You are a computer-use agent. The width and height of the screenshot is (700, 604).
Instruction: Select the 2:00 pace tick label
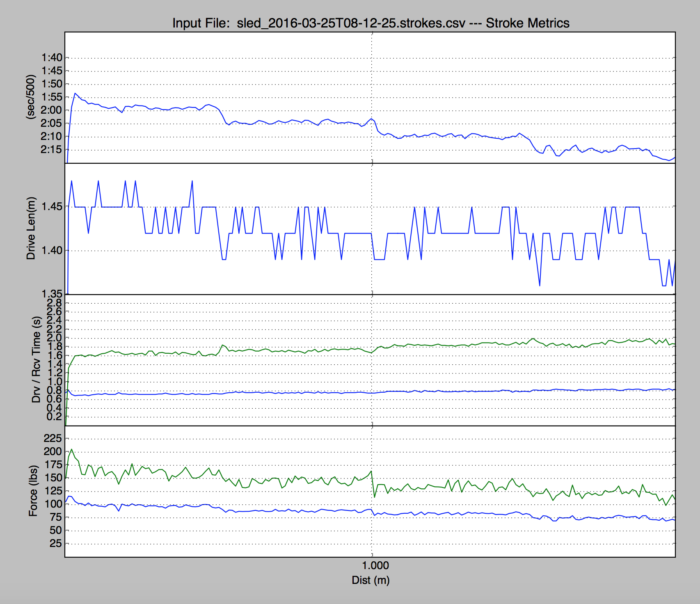52,110
